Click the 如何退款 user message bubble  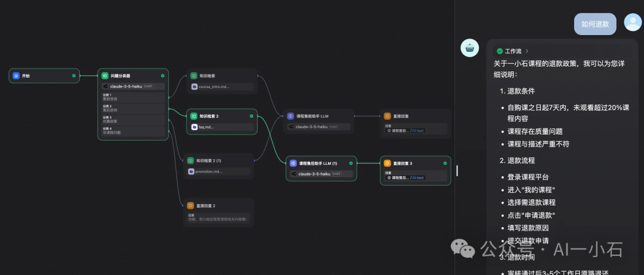pyautogui.click(x=595, y=24)
